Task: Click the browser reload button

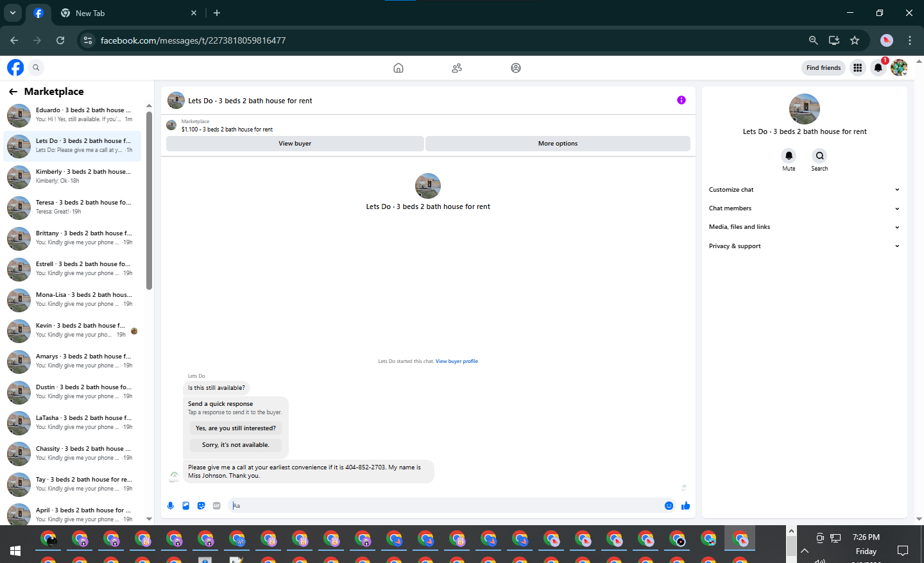Action: (60, 40)
